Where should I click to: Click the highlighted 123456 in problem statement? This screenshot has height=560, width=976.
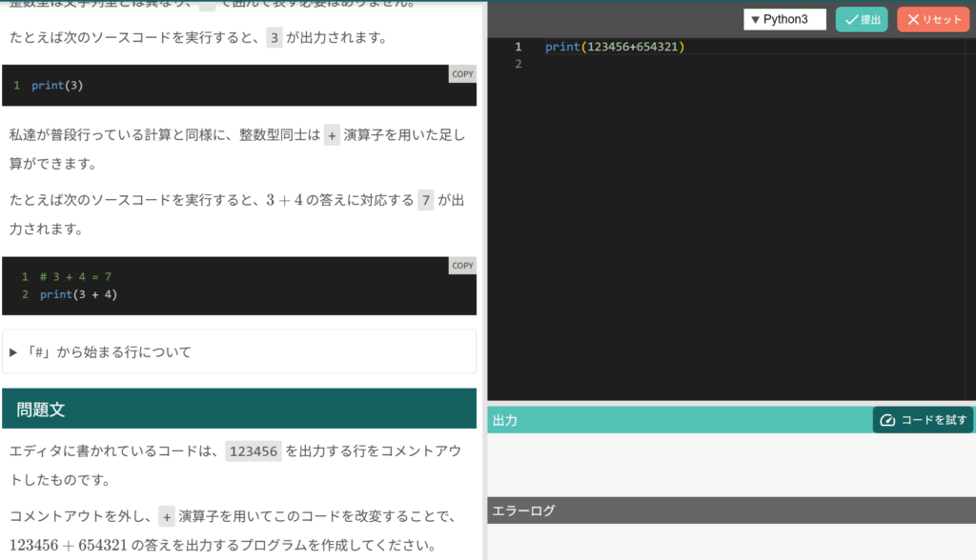(x=253, y=451)
